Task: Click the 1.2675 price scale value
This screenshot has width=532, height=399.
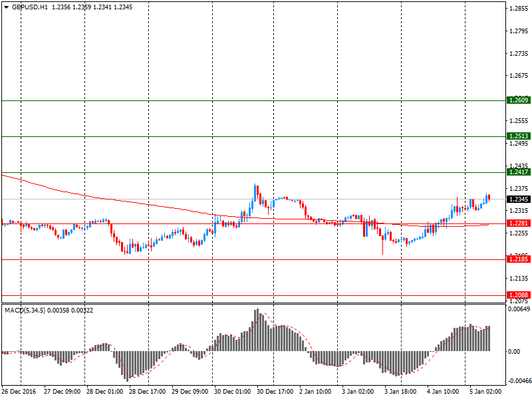Action: pyautogui.click(x=519, y=76)
